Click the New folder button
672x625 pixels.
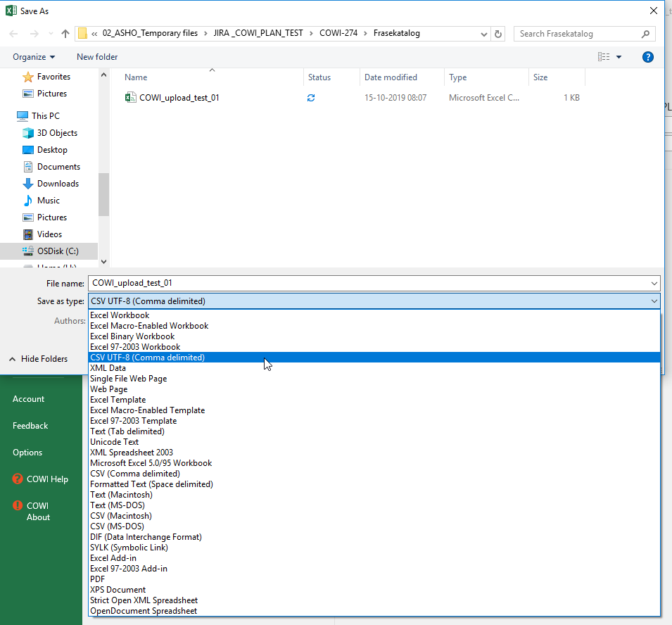tap(97, 57)
